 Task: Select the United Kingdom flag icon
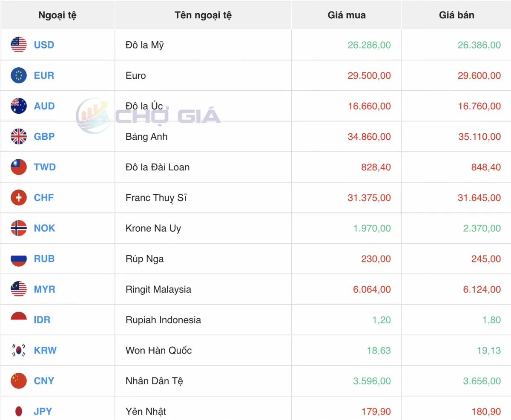[x=19, y=137]
